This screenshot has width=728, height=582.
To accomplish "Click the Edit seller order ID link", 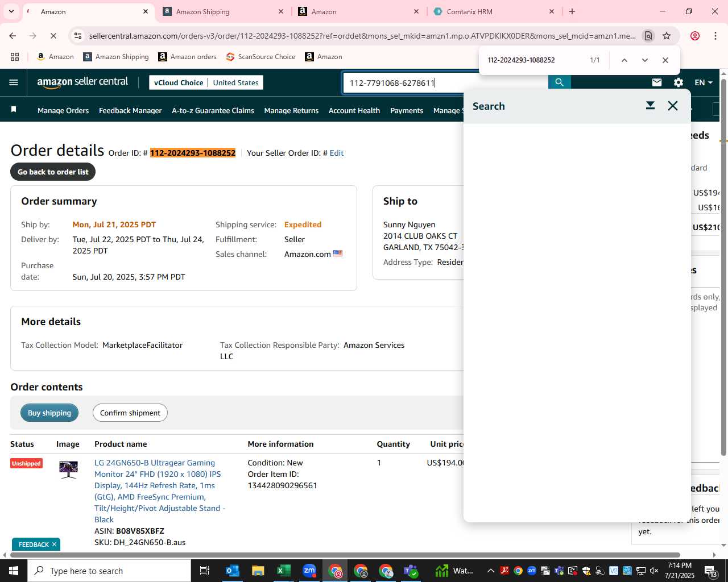I will 337,153.
